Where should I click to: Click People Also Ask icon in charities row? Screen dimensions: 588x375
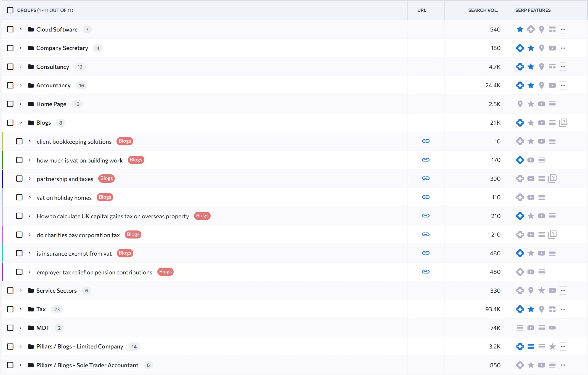click(x=552, y=235)
